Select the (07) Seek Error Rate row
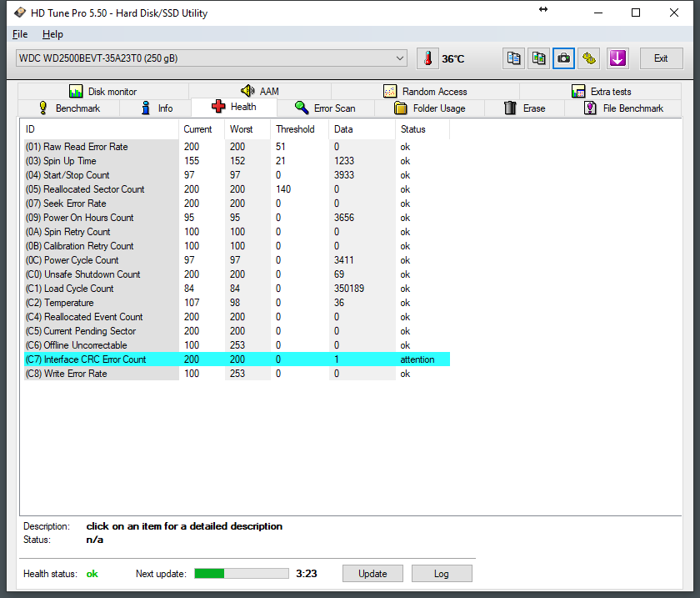 237,204
